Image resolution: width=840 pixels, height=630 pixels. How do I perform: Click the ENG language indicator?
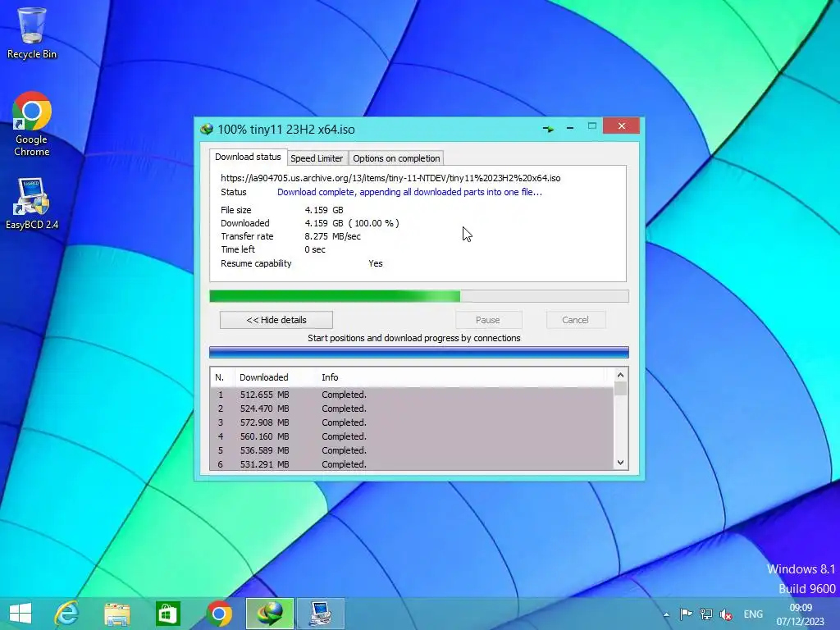(753, 614)
